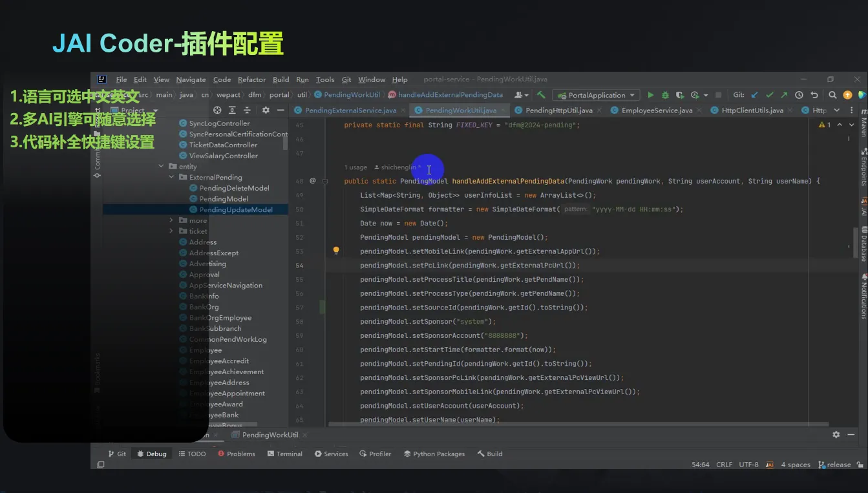The image size is (868, 493).
Task: Go to next highlighted error arrow
Action: [x=852, y=125]
